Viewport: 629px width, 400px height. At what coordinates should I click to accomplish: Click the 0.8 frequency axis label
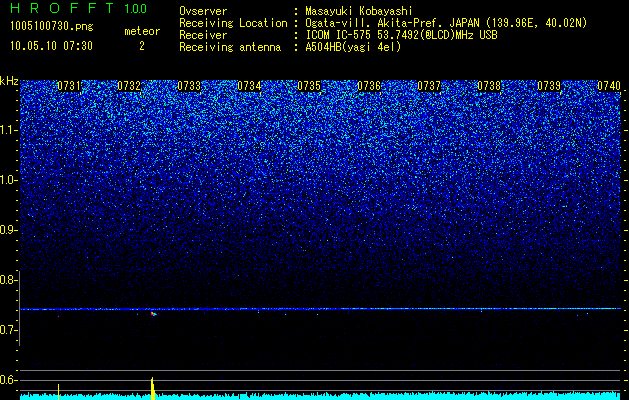pos(9,280)
